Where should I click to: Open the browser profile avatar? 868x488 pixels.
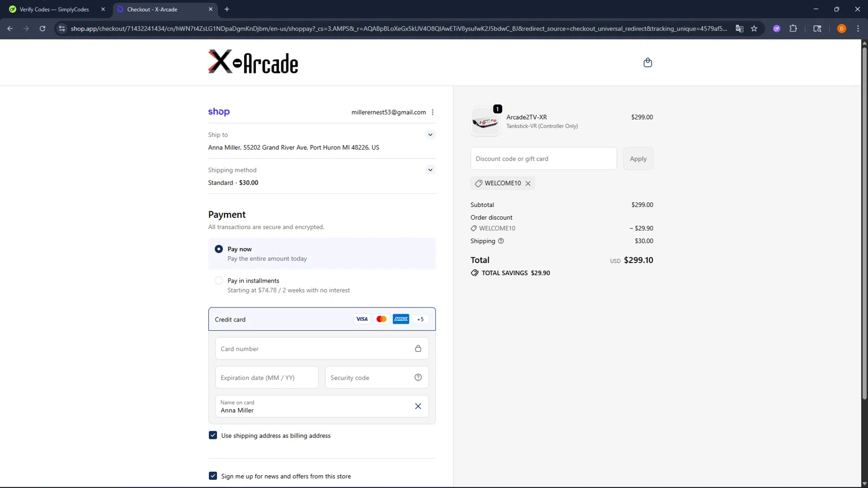[x=842, y=28]
